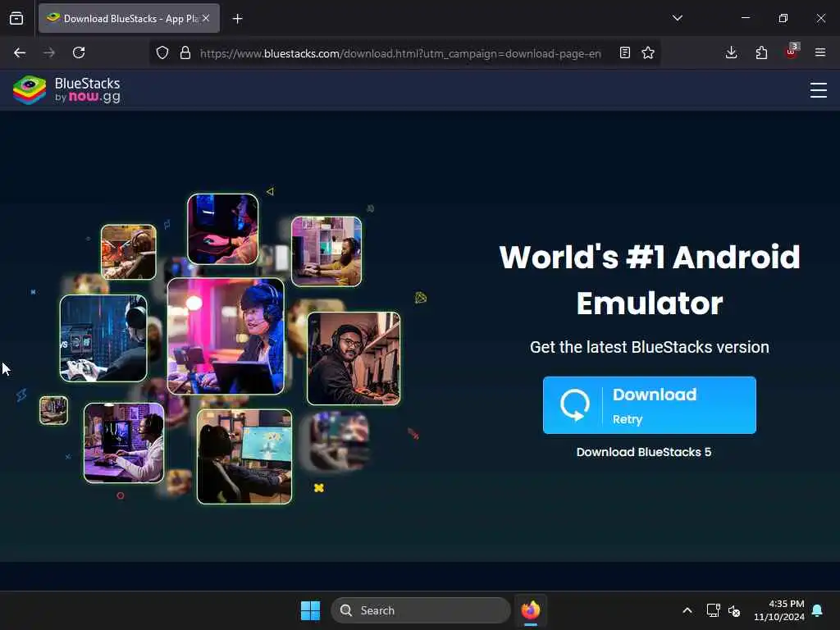The image size is (840, 630).
Task: Reload the current page
Action: (79, 52)
